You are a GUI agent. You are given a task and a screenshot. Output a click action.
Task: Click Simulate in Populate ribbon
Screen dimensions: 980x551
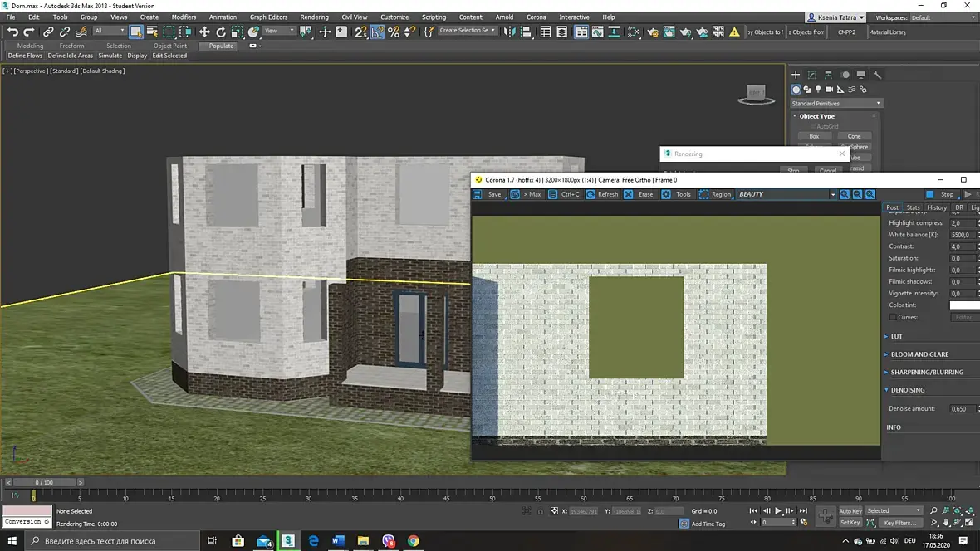pyautogui.click(x=110, y=56)
